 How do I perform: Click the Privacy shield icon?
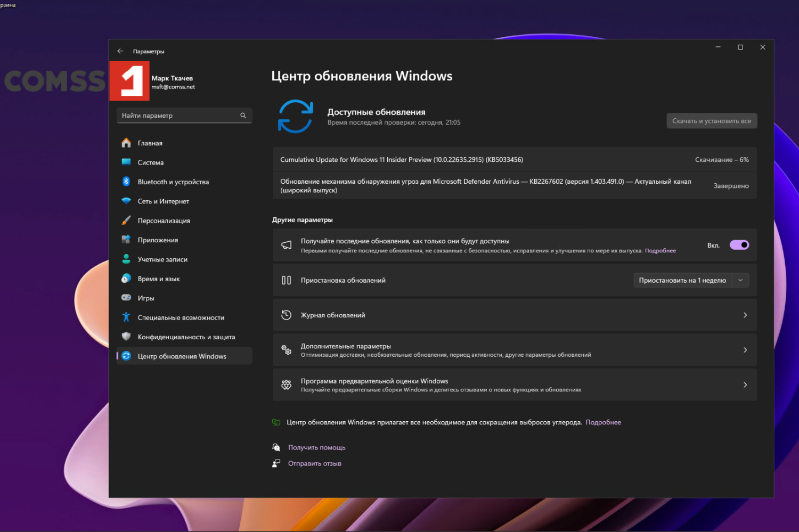[x=126, y=337]
